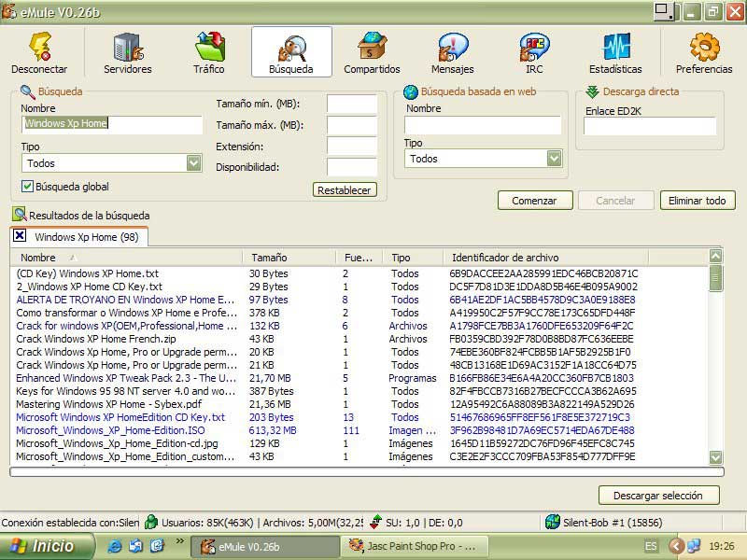Click the Cancelar button
Image resolution: width=747 pixels, height=560 pixels.
pyautogui.click(x=615, y=201)
